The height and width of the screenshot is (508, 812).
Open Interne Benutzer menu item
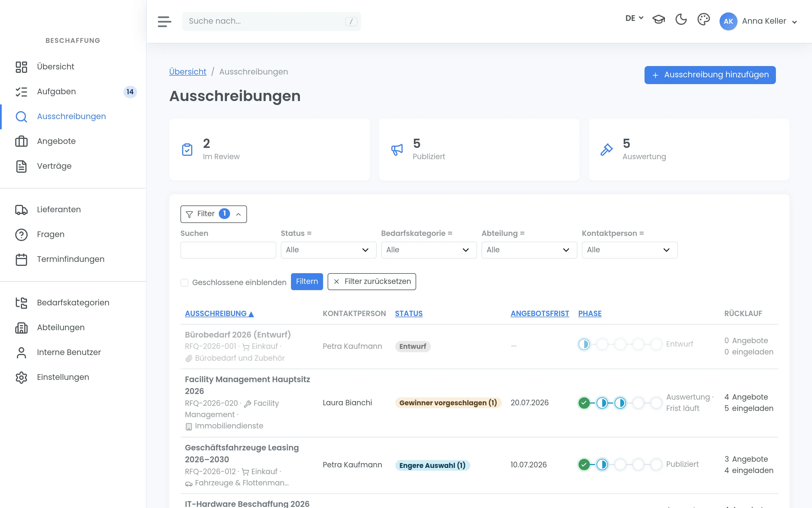click(x=73, y=352)
